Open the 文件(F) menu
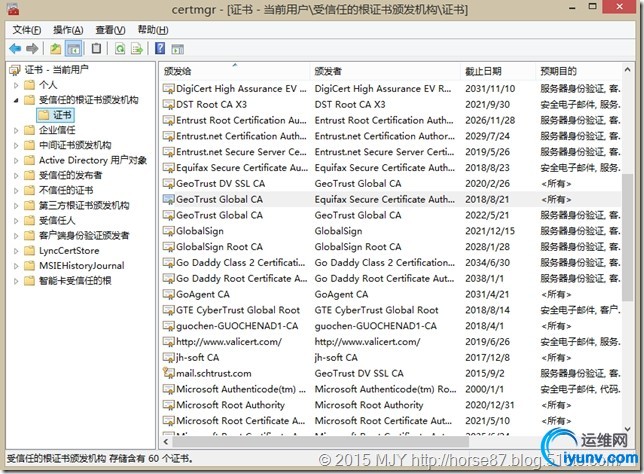The image size is (644, 474). 27,30
